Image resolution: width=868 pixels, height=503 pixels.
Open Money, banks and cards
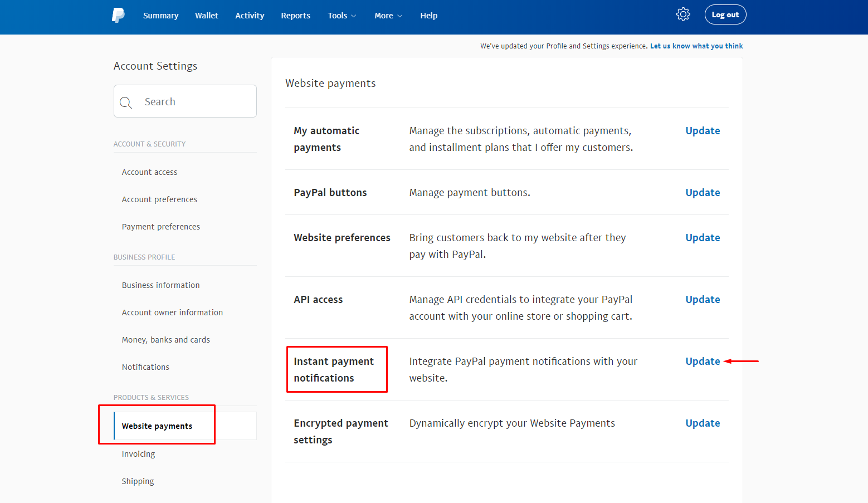tap(165, 340)
